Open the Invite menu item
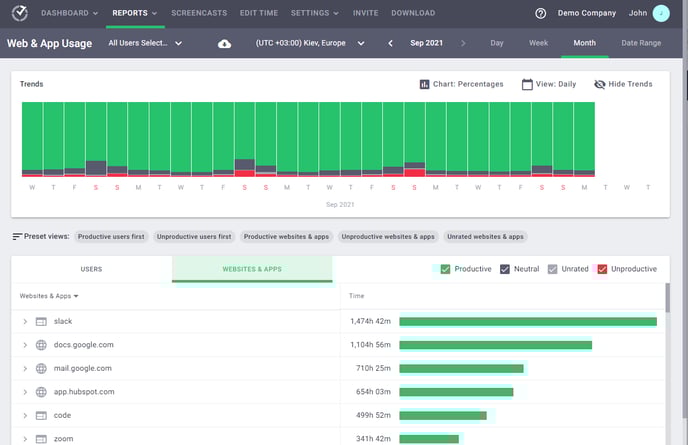The height and width of the screenshot is (445, 688). click(366, 13)
